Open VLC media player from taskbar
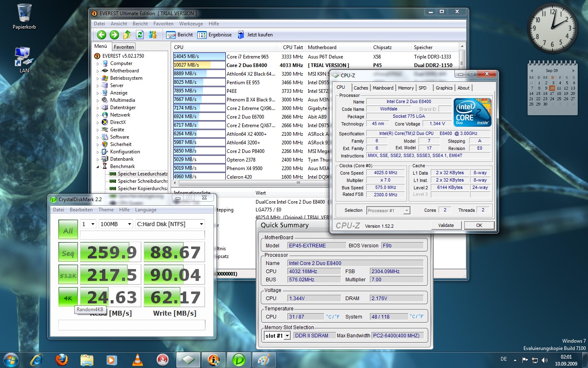The image size is (588, 368). pos(138,360)
